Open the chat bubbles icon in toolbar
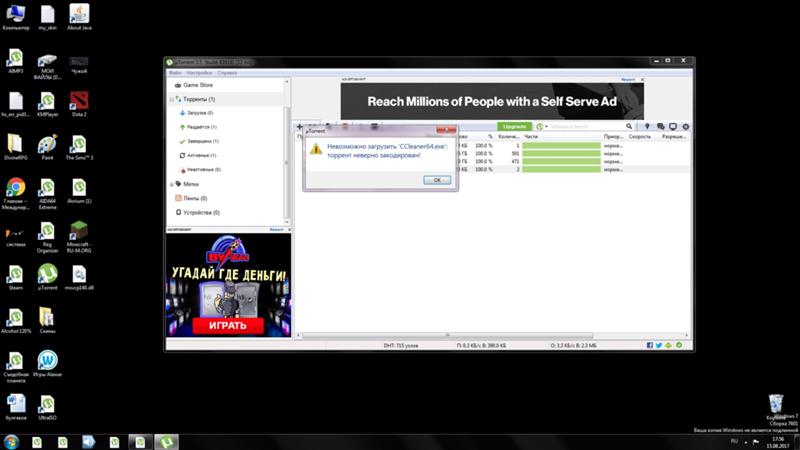The image size is (800, 450). (661, 126)
